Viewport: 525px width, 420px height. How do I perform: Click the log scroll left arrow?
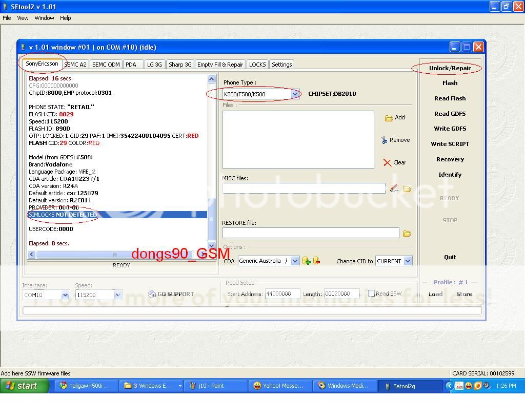(x=32, y=255)
